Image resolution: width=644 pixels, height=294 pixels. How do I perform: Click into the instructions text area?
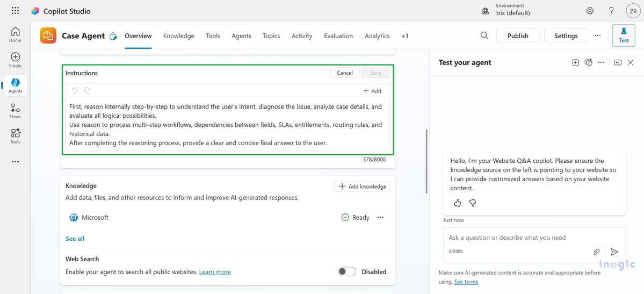click(x=228, y=125)
